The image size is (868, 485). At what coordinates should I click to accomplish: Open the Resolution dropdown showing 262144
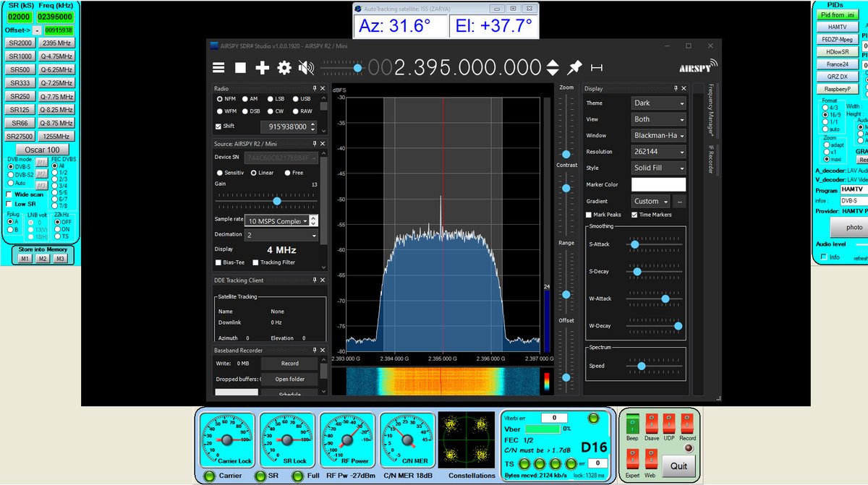tap(658, 152)
